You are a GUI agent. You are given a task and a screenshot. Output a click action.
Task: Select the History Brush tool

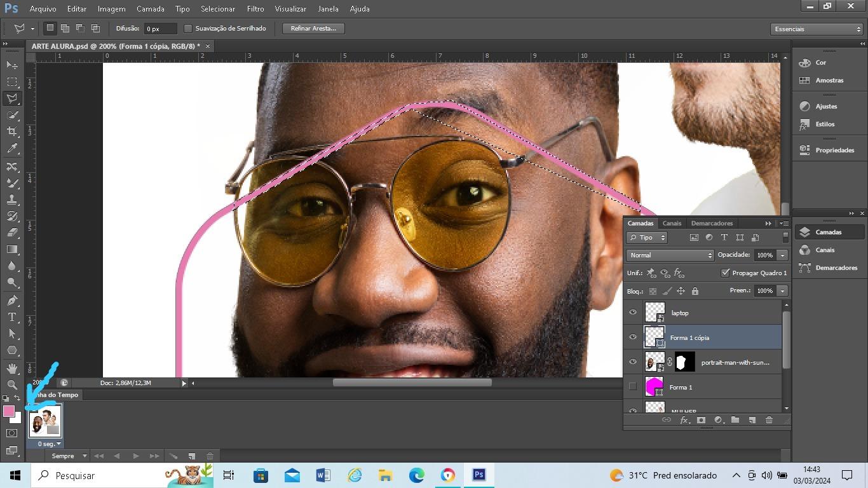pos(12,216)
